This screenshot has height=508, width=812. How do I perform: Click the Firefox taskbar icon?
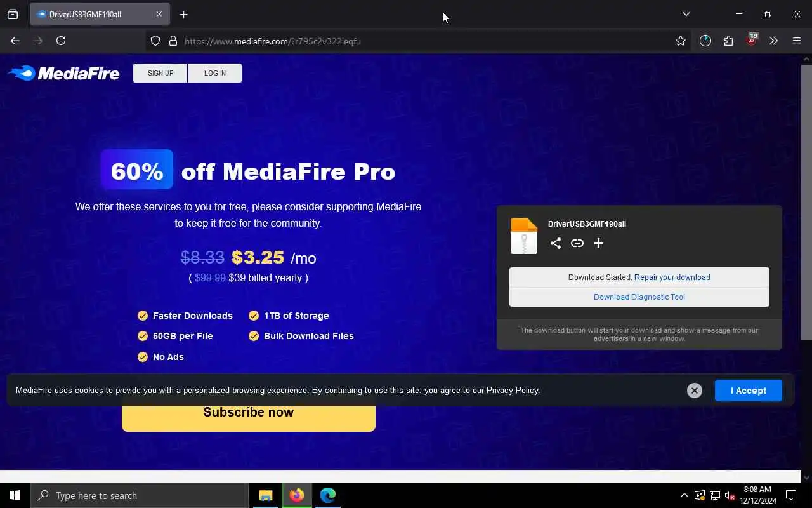coord(297,495)
